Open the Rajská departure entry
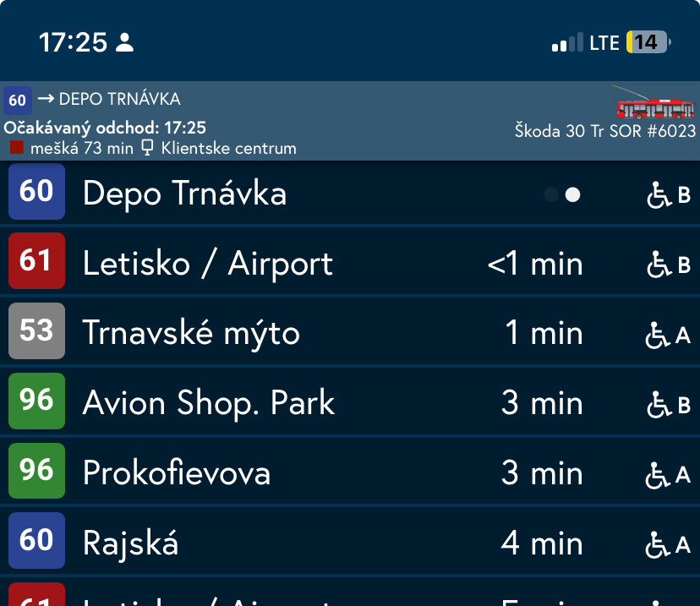Viewport: 700px width, 606px height. [x=130, y=543]
